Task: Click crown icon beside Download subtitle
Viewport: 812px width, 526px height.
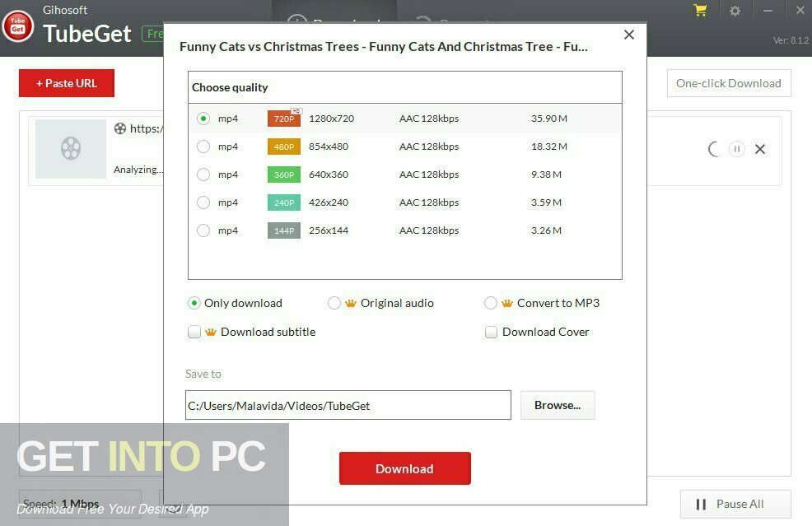Action: 210,332
